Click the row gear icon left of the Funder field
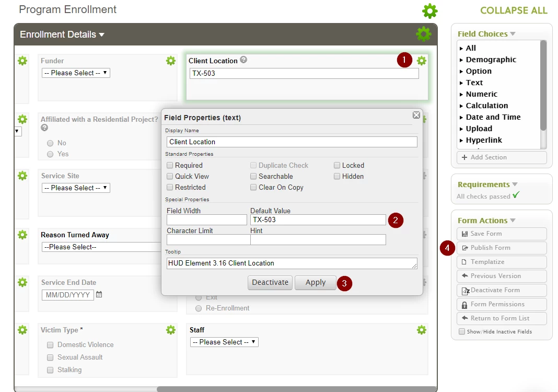558x392 pixels. click(x=22, y=61)
